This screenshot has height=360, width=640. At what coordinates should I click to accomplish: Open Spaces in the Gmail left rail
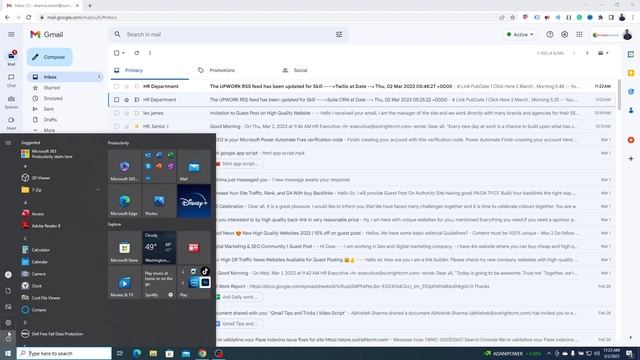[x=11, y=102]
